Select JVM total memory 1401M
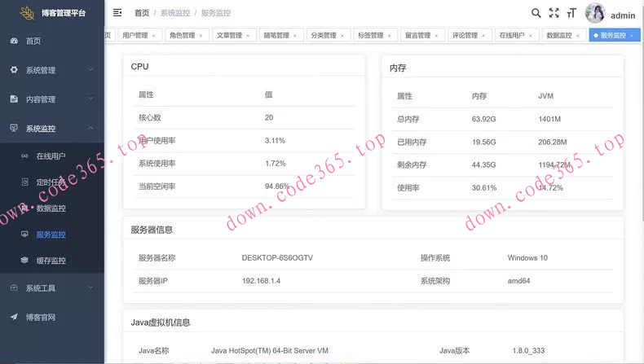The height and width of the screenshot is (364, 644). (x=549, y=119)
